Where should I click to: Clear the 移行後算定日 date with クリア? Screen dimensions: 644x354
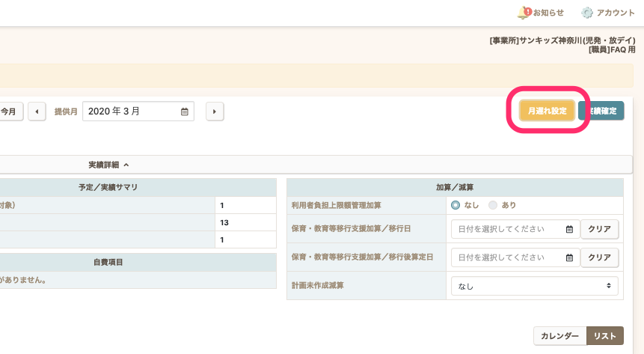coord(599,257)
